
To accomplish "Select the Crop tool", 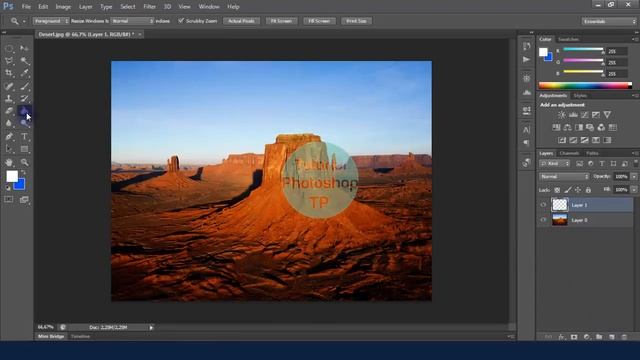I will click(9, 73).
